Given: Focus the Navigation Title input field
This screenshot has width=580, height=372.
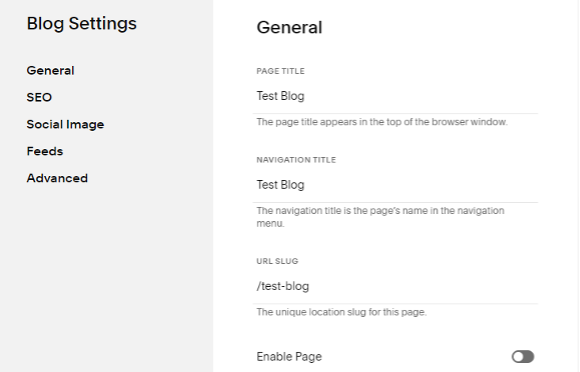Looking at the screenshot, I should tap(395, 185).
